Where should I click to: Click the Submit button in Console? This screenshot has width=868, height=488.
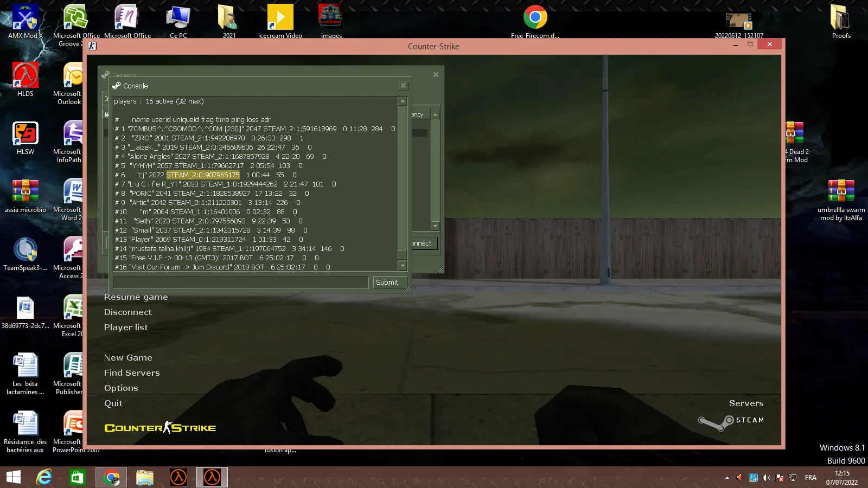[387, 282]
